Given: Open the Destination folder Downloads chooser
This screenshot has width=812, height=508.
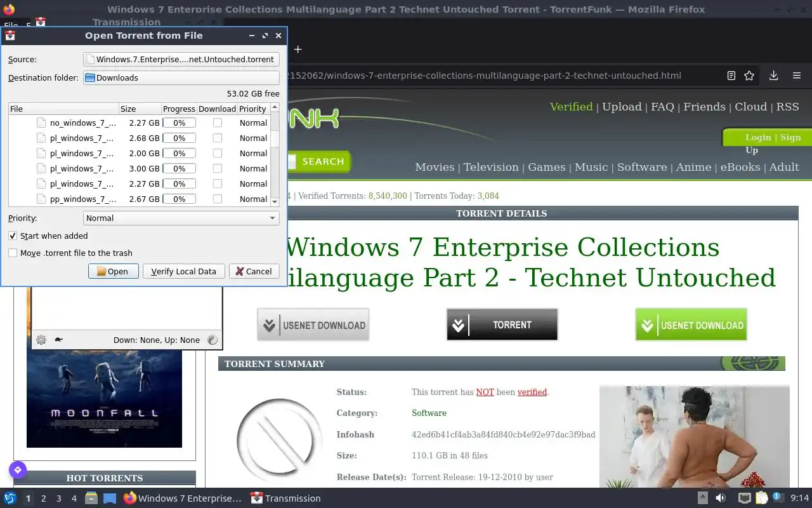Looking at the screenshot, I should 181,77.
